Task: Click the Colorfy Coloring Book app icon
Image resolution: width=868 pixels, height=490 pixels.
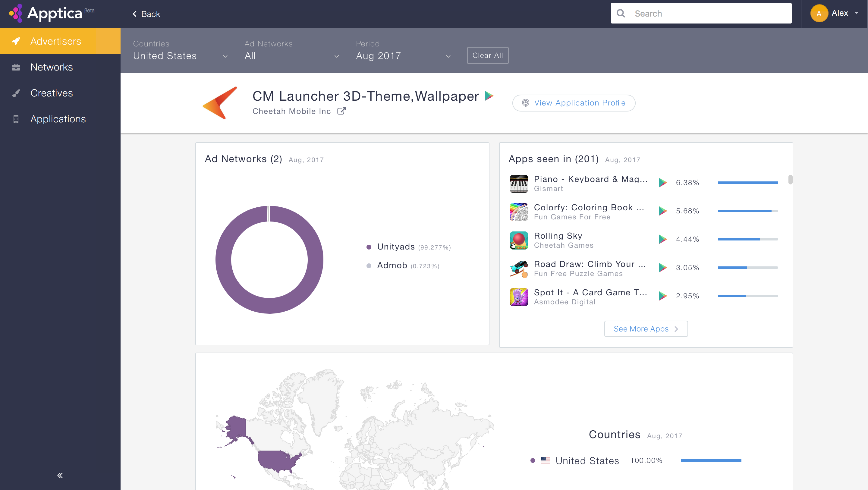Action: [x=519, y=212]
